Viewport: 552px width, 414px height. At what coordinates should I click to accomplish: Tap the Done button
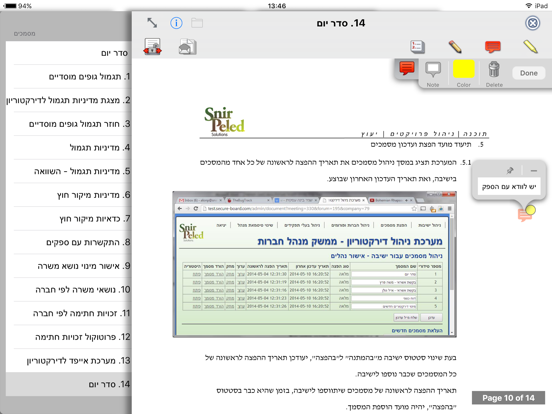[x=528, y=73]
